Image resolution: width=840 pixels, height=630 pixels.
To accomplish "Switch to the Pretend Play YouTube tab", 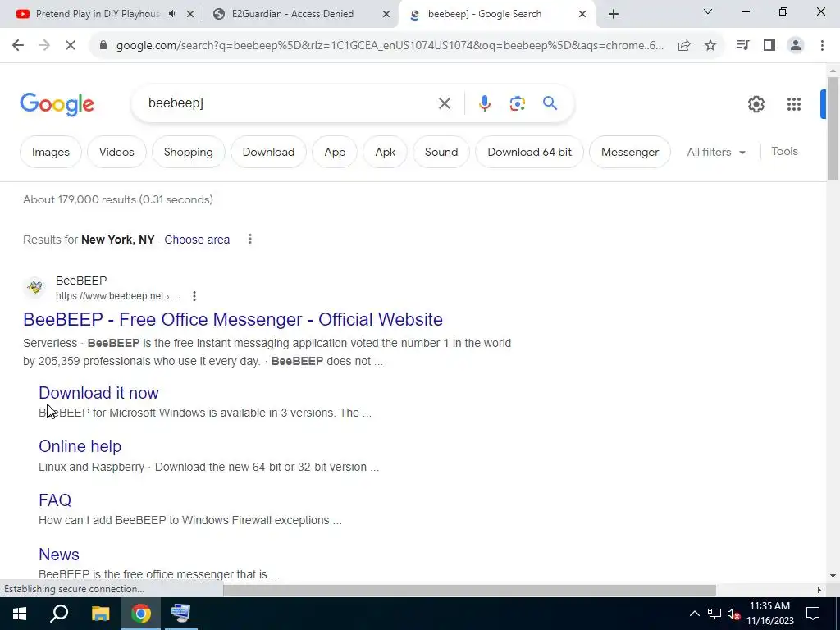I will click(x=98, y=14).
